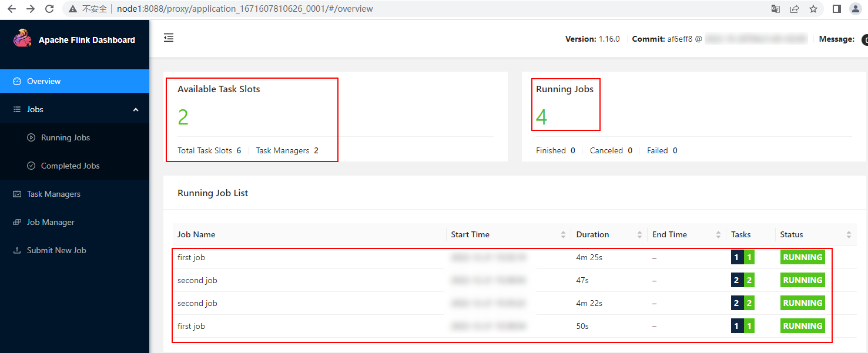
Task: Click the Failed 0 counter
Action: 662,150
